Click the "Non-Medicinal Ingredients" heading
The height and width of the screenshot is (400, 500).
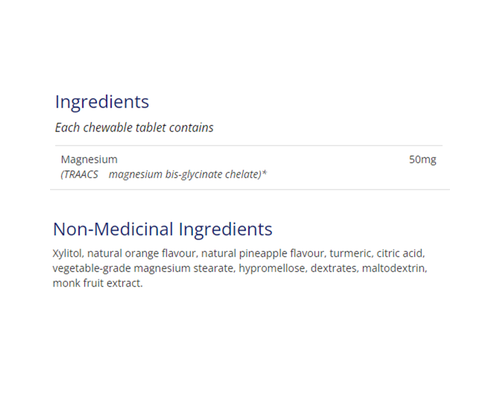(163, 229)
